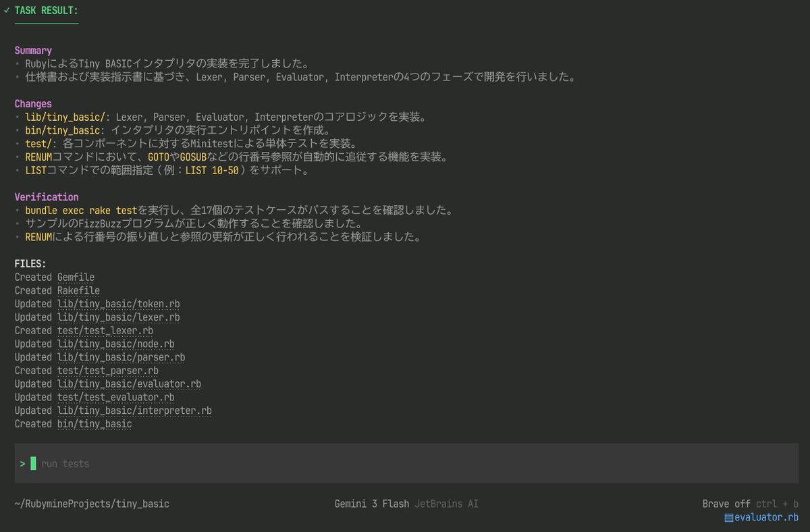The height and width of the screenshot is (532, 810).
Task: Open the lib/tiny_basic/interpreter.rb link
Action: point(134,411)
